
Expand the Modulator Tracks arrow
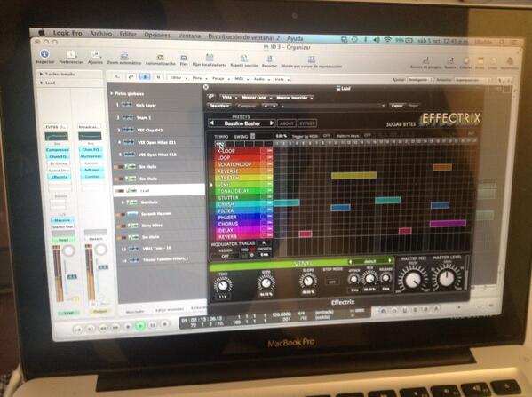click(264, 243)
